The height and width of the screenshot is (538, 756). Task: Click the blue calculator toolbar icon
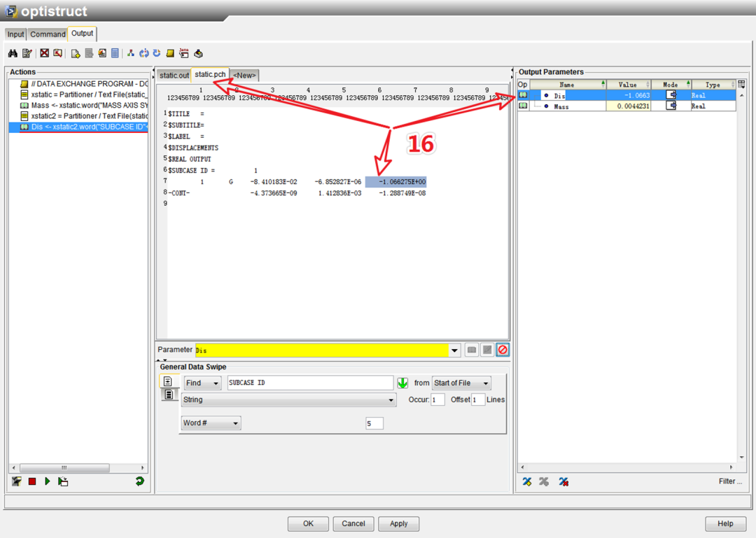click(x=115, y=53)
